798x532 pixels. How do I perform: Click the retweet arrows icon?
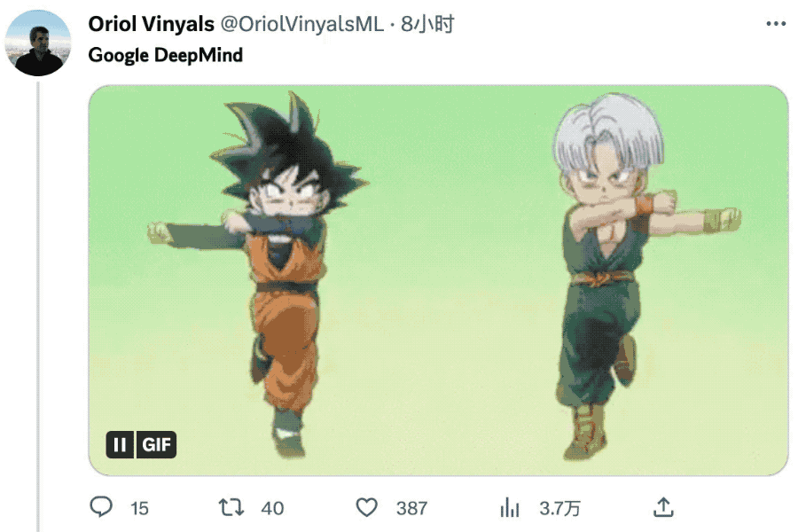tap(231, 507)
